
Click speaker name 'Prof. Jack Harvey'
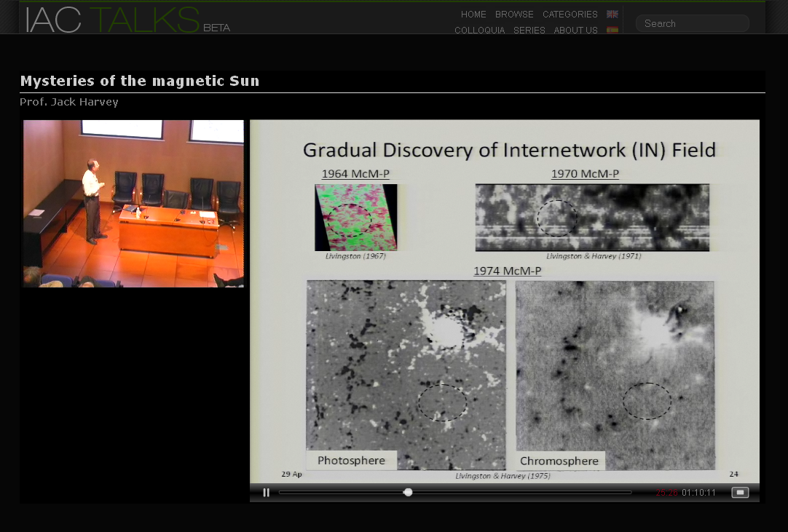click(69, 102)
